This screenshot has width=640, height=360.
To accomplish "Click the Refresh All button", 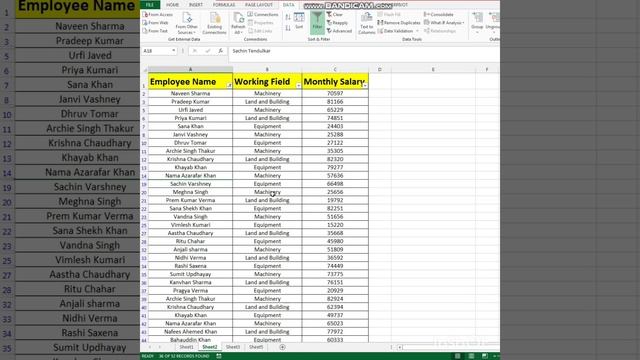I will 238,23.
